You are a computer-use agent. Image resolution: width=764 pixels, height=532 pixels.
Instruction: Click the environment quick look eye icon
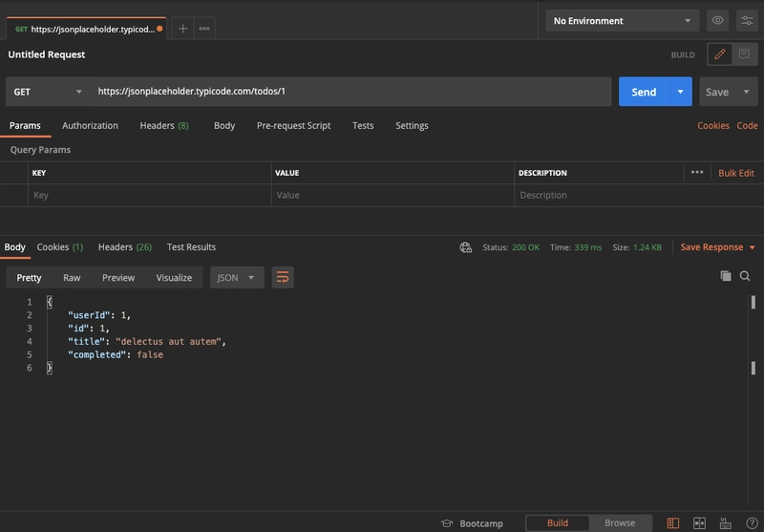[x=717, y=21]
